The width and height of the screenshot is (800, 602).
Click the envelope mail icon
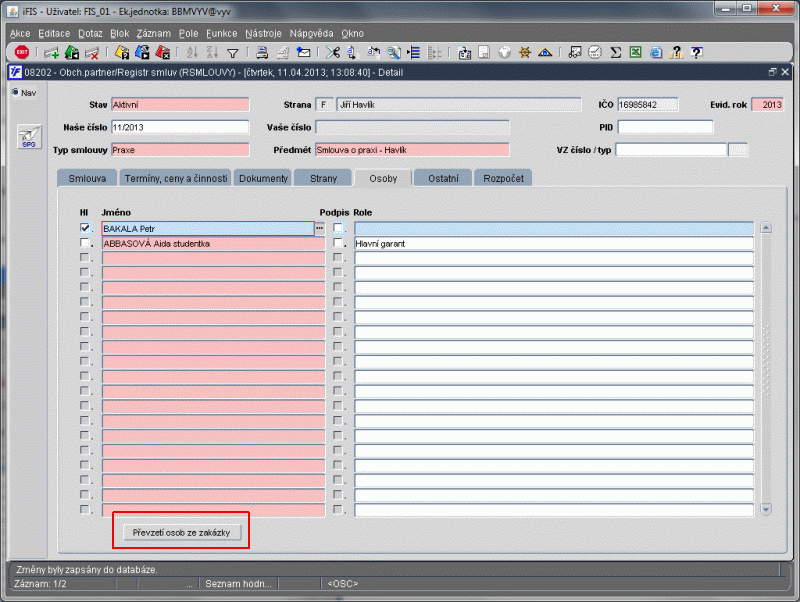[x=304, y=52]
